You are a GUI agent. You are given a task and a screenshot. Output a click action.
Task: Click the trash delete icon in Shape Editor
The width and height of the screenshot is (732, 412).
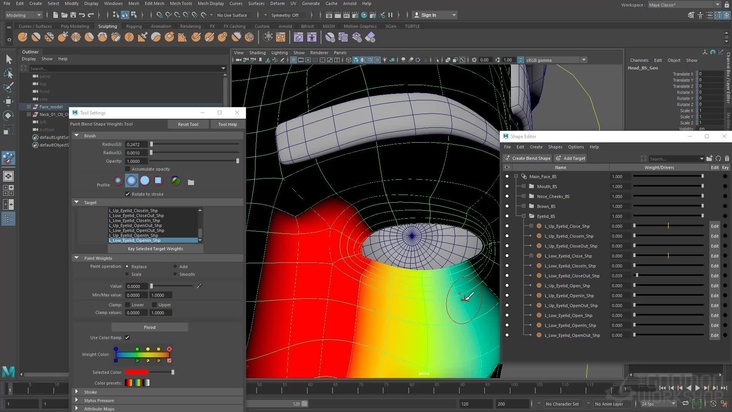[x=726, y=159]
